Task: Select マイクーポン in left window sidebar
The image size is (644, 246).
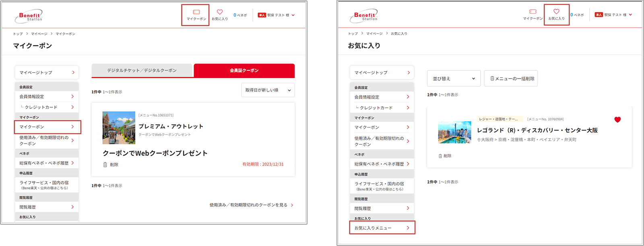Action: [x=47, y=127]
